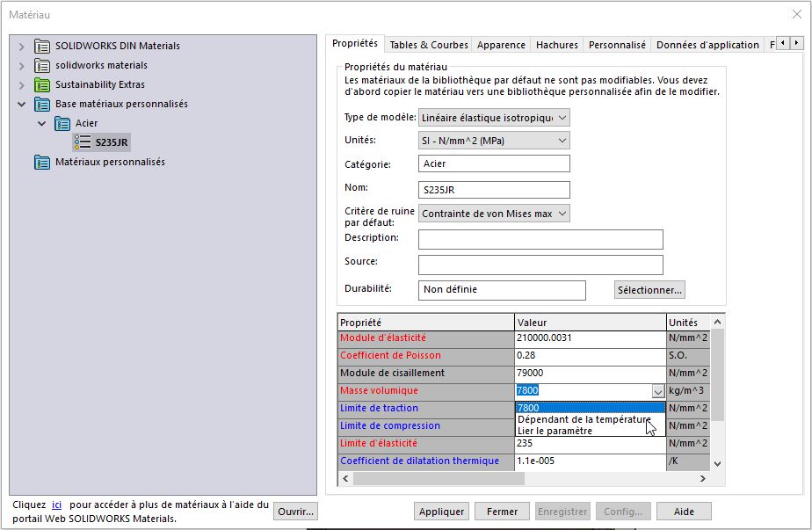Viewport: 812px width, 530px height.
Task: Switch to the Propriétés tab
Action: [355, 44]
